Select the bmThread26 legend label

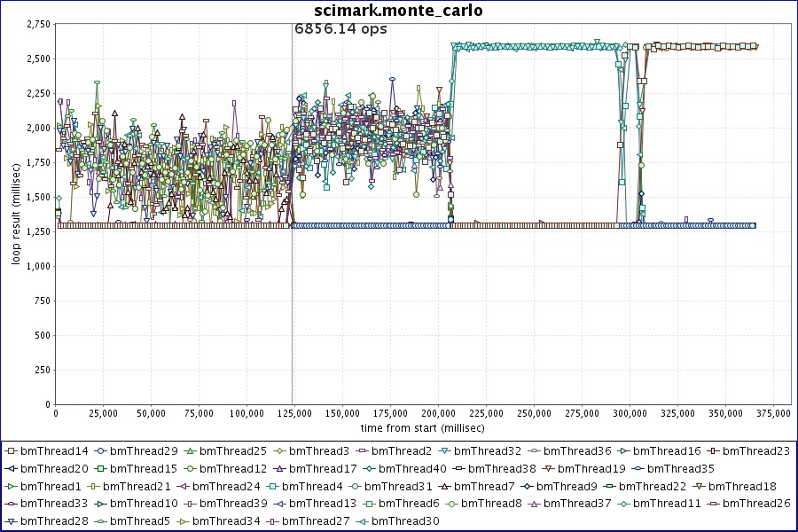click(756, 504)
